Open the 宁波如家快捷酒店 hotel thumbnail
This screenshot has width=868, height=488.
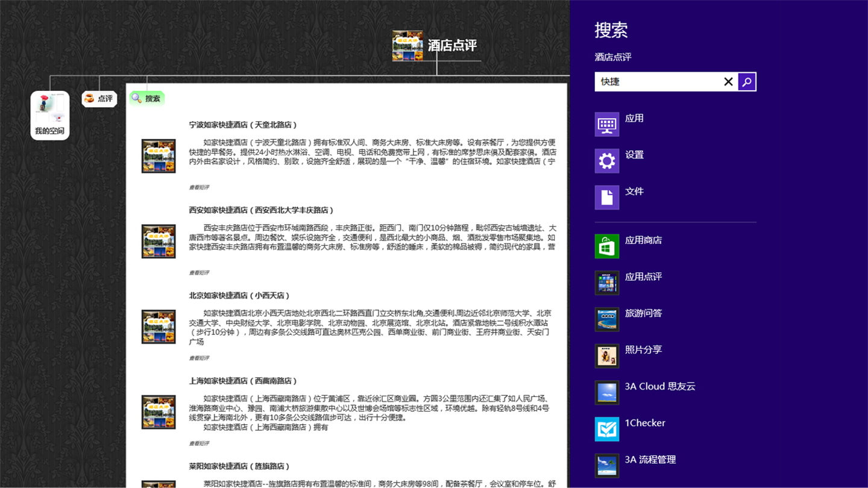pos(159,156)
